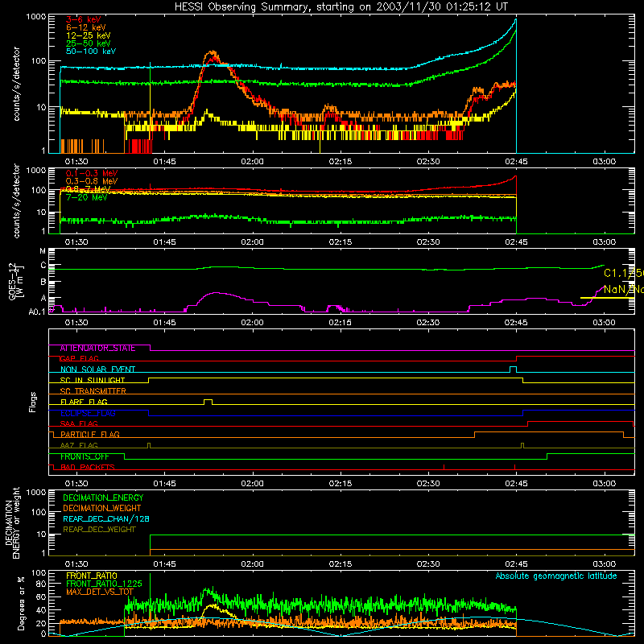This screenshot has height=644, width=644.
Task: Pick the 'B' flare class tick label
Action: 43,282
